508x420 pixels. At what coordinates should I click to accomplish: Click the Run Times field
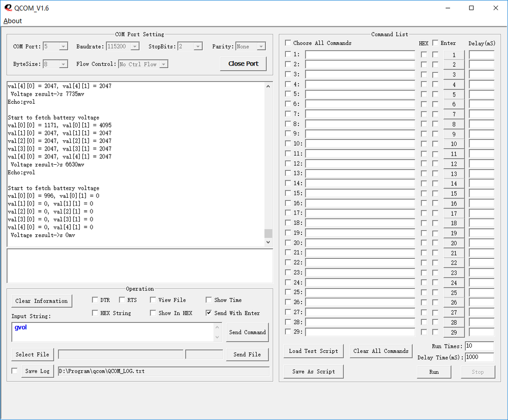(480, 346)
